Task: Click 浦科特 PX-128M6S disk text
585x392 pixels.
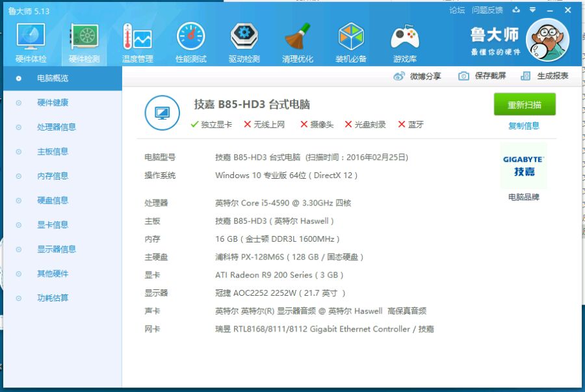Action: (289, 257)
